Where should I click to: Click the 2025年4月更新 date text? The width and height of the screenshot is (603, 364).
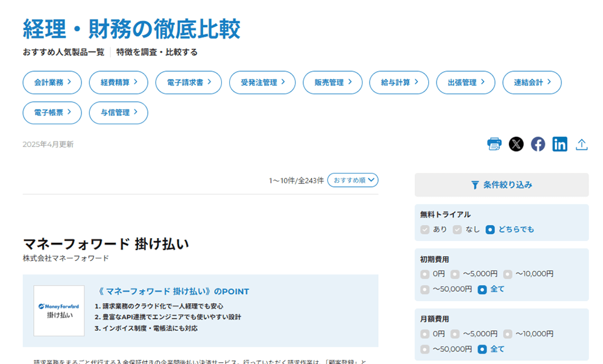[x=48, y=145]
